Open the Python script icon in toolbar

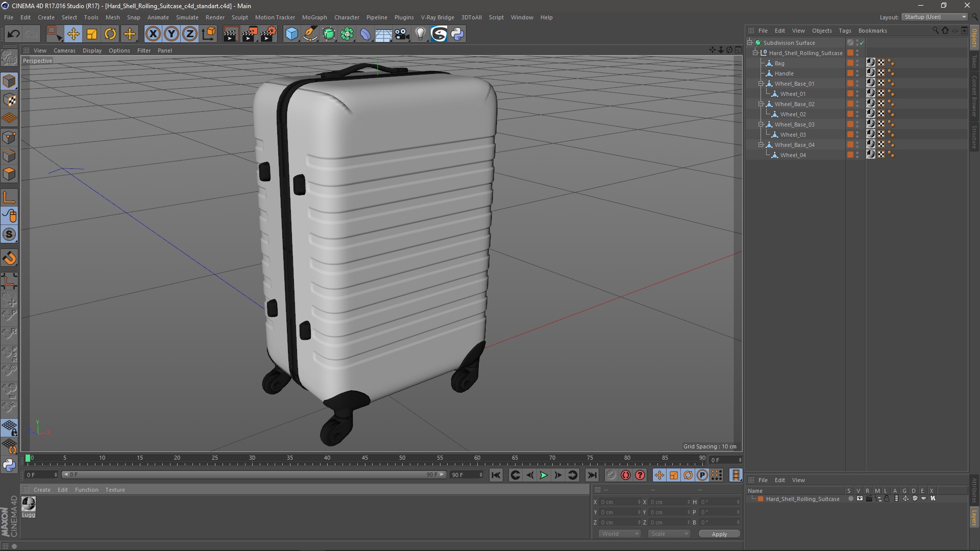coord(457,34)
